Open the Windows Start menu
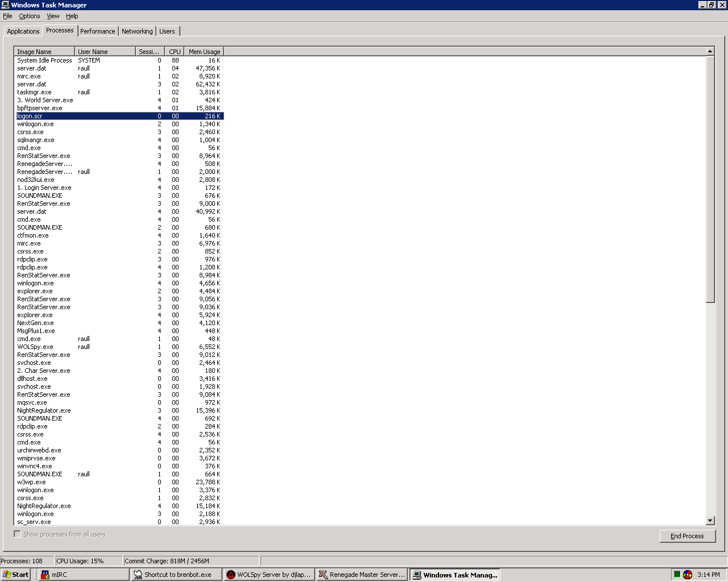Viewport: 728px width, 582px height. 15,575
